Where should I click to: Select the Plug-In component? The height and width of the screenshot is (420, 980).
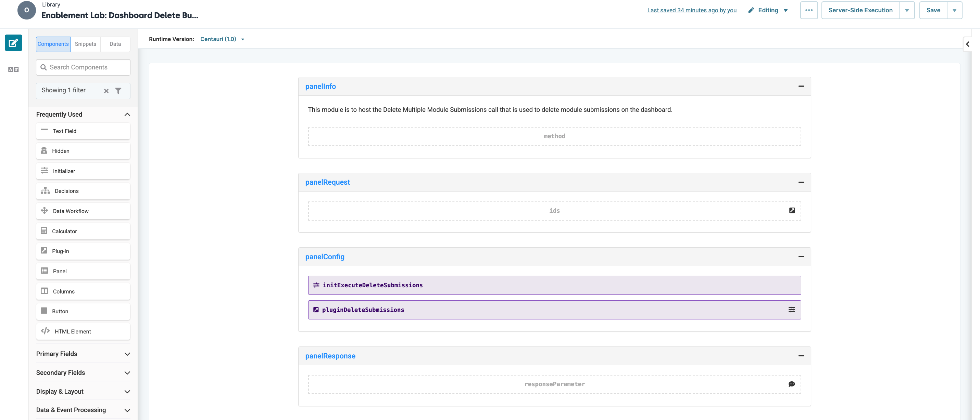point(83,251)
